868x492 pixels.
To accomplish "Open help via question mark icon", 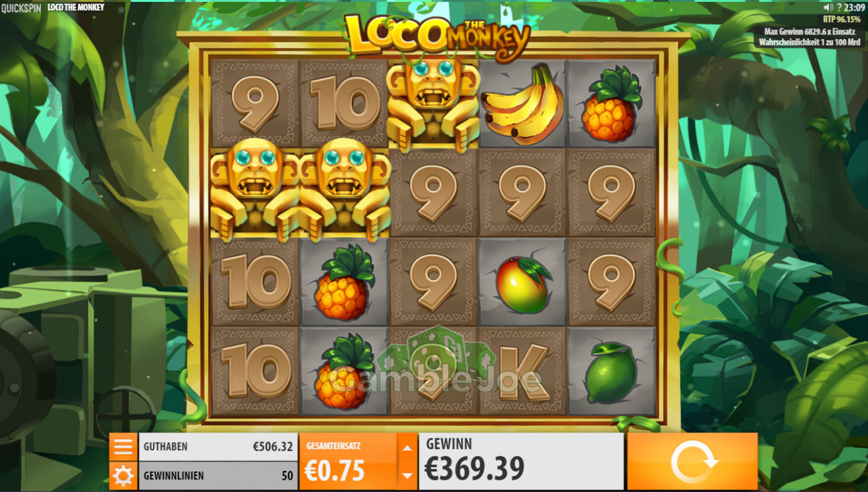I will 839,8.
